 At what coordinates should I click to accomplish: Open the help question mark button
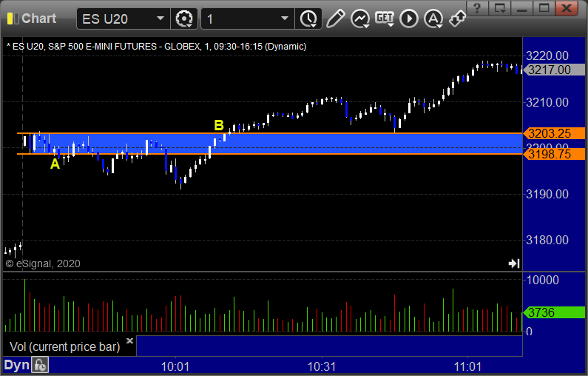477,8
